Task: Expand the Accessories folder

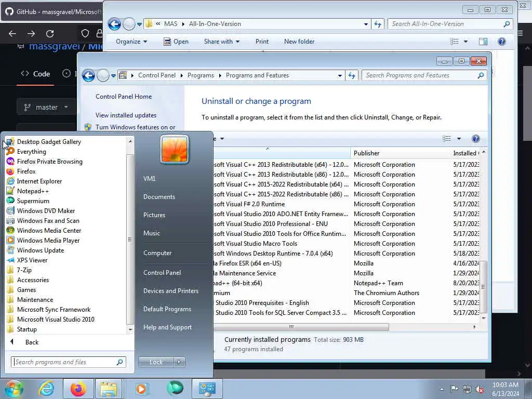Action: point(33,280)
